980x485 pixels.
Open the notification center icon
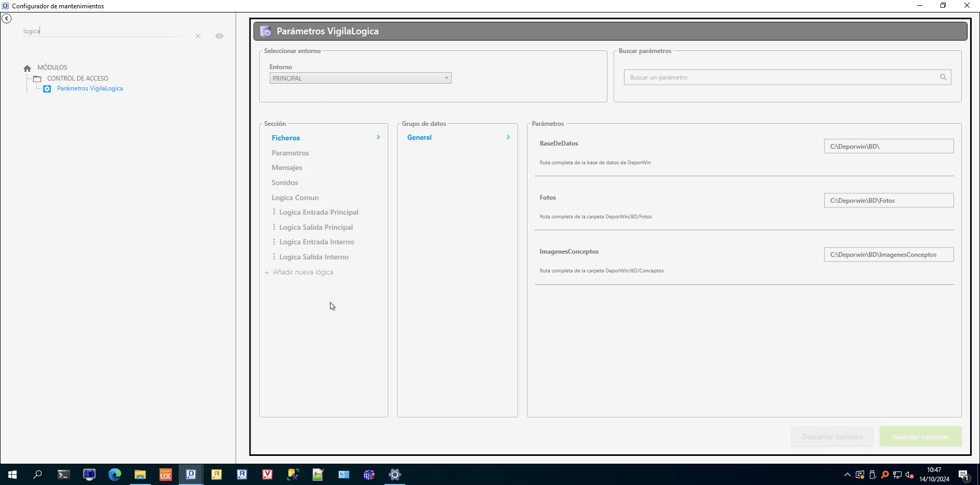click(964, 475)
